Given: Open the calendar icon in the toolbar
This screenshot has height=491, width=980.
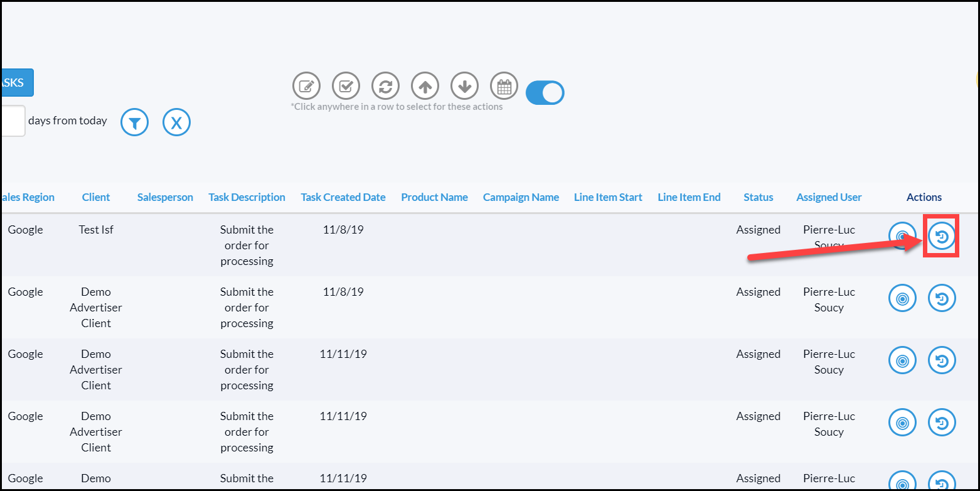Looking at the screenshot, I should click(504, 86).
